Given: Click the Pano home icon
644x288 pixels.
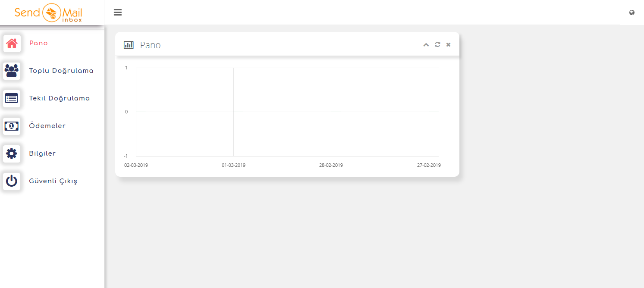Looking at the screenshot, I should (x=12, y=43).
